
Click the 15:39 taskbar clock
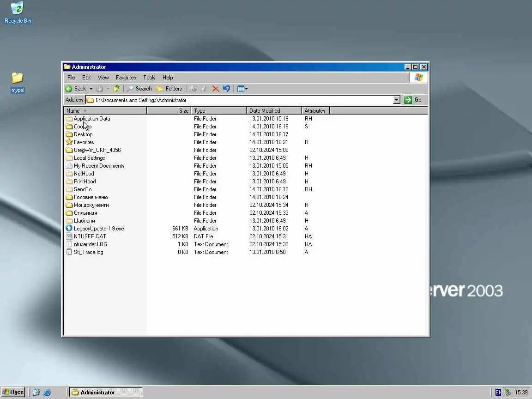pyautogui.click(x=521, y=393)
